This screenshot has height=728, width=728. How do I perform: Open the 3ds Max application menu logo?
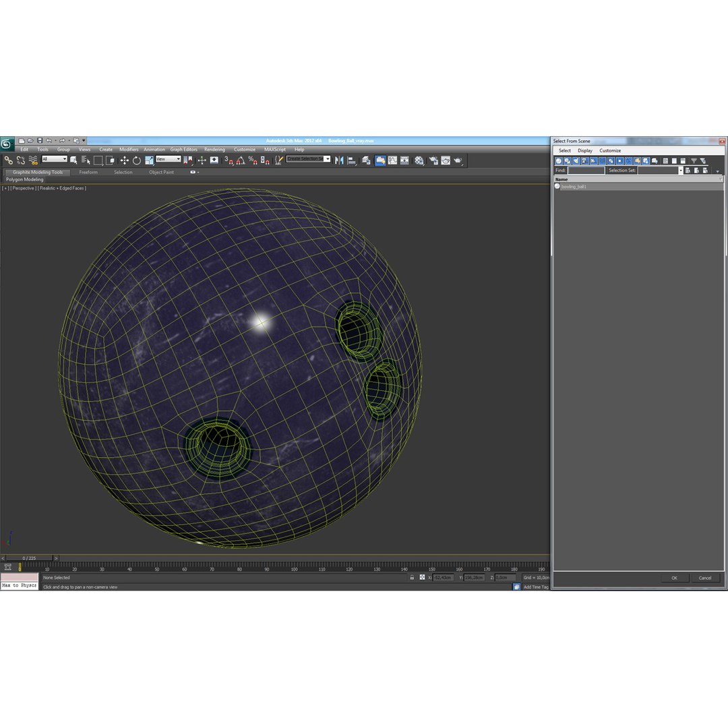[7, 144]
